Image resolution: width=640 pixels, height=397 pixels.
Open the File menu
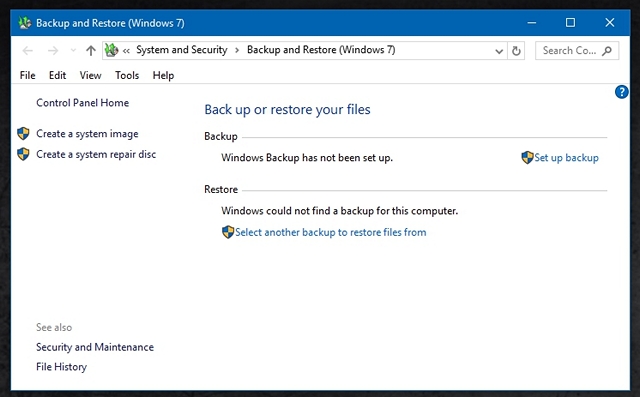pos(27,75)
